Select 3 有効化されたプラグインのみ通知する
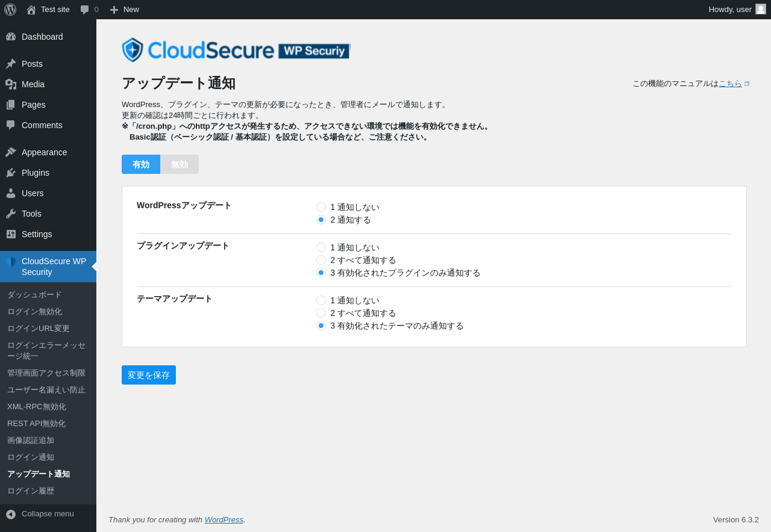Image resolution: width=771 pixels, height=532 pixels. pyautogui.click(x=321, y=273)
